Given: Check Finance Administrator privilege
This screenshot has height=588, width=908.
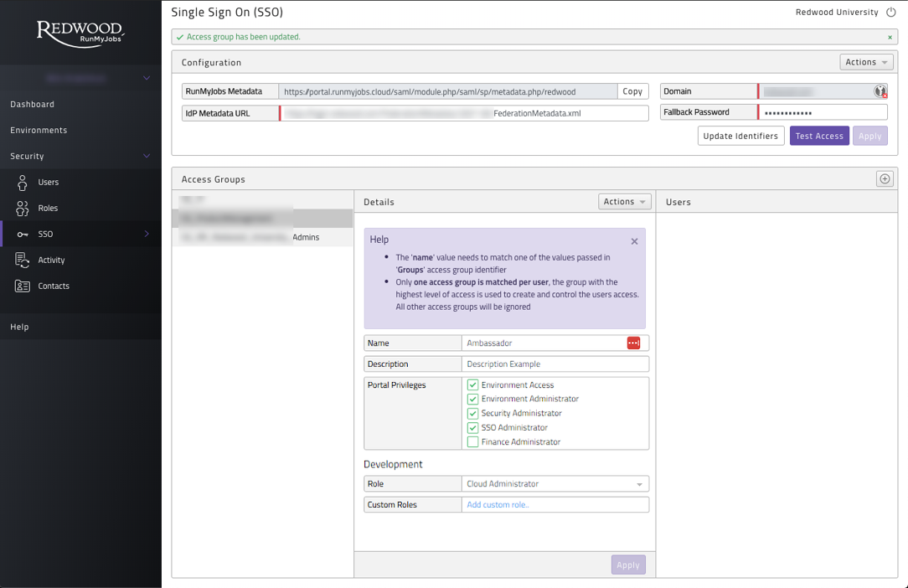Looking at the screenshot, I should coord(472,442).
